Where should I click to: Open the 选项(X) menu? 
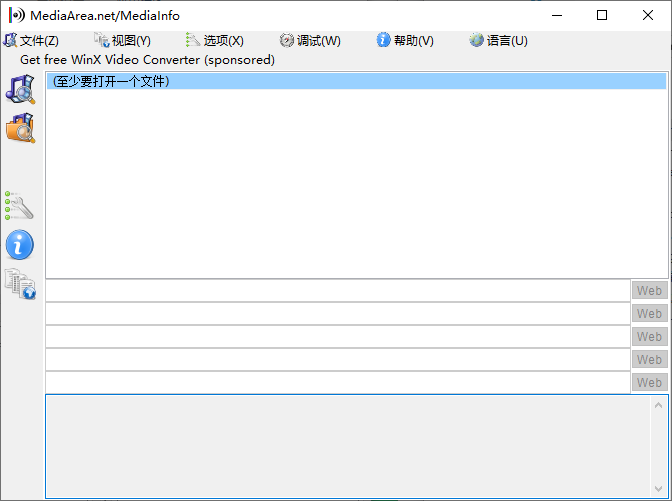coord(215,40)
